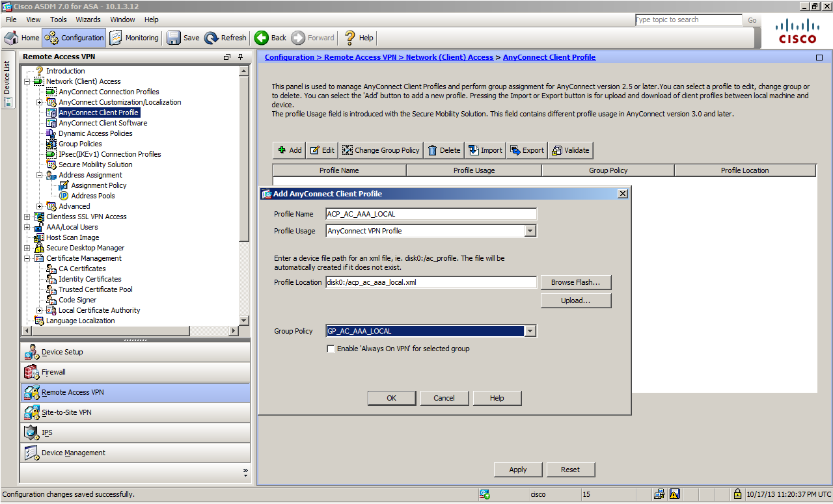833x504 pixels.
Task: Maximize the AnyConnect Client Profile pane
Action: pos(819,57)
